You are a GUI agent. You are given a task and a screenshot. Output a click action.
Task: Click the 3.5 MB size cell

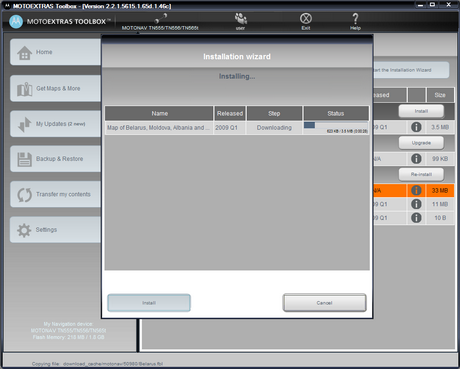(x=440, y=127)
